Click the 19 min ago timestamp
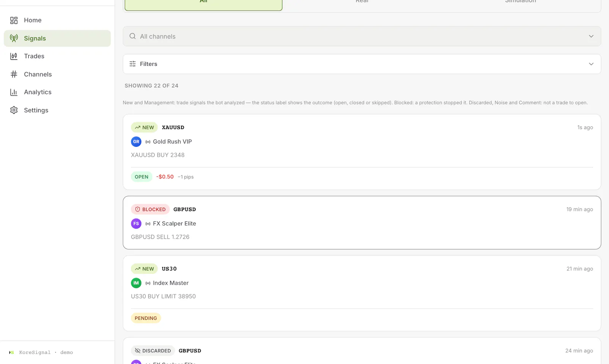Image resolution: width=609 pixels, height=364 pixels. click(580, 210)
